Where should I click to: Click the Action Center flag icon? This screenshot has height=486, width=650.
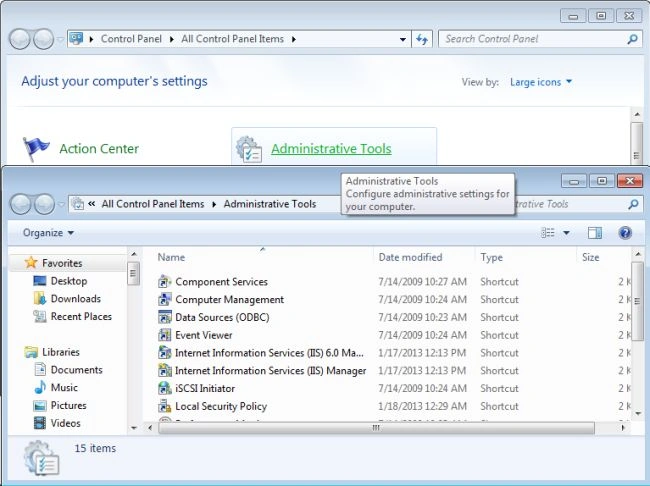(36, 149)
